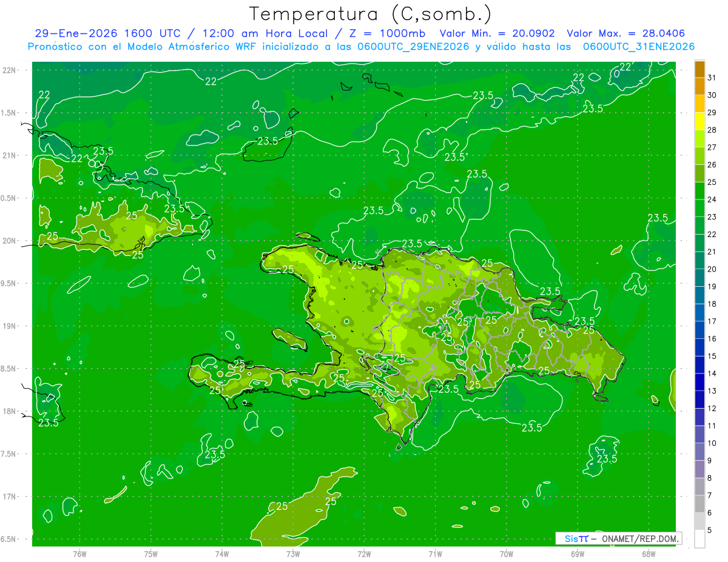Click the legend scale number 5
Screen dimensions: 728x562
tap(710, 530)
